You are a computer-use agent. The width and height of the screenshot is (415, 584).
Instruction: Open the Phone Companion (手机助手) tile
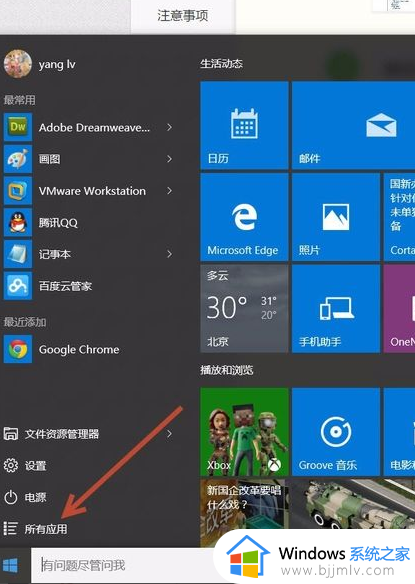[336, 309]
